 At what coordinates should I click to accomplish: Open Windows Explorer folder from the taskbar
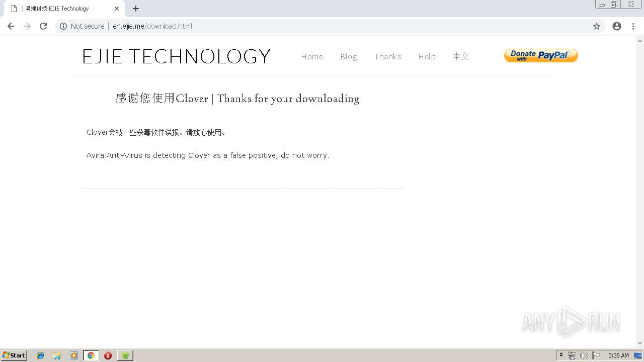click(57, 355)
